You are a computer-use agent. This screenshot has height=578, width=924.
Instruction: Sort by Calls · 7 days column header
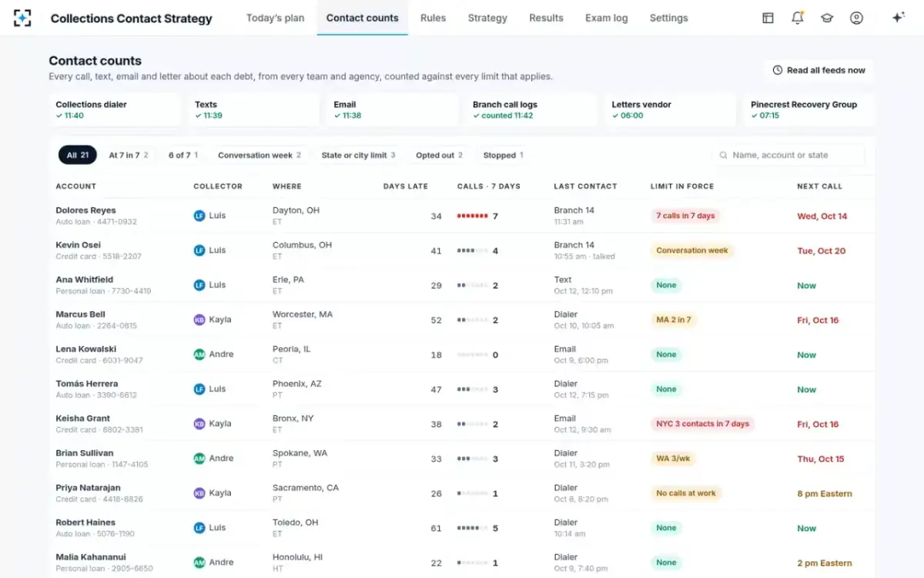(489, 187)
